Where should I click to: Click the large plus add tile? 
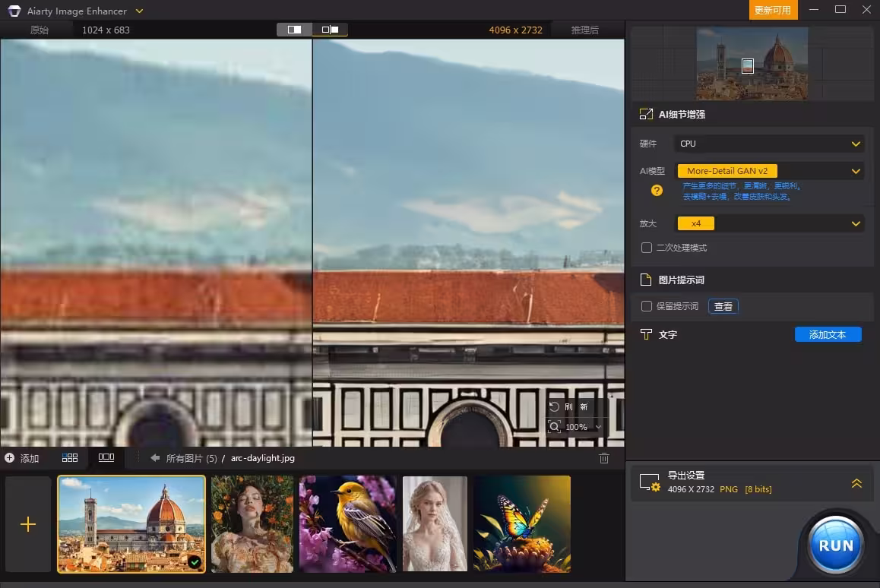pos(28,524)
